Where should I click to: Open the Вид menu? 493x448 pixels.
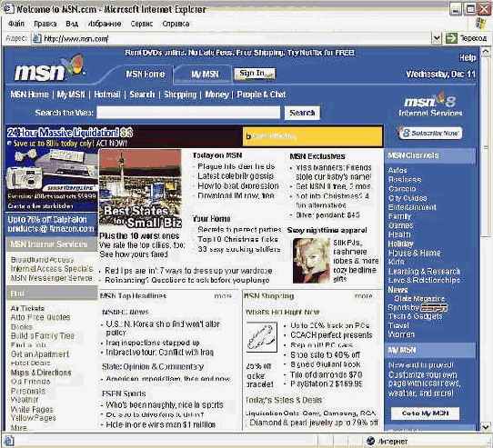[x=72, y=24]
